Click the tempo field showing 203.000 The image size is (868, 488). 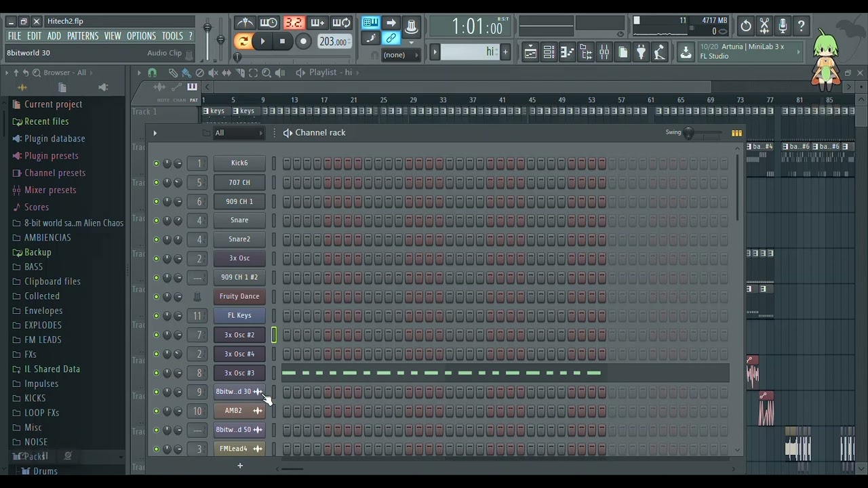click(334, 41)
